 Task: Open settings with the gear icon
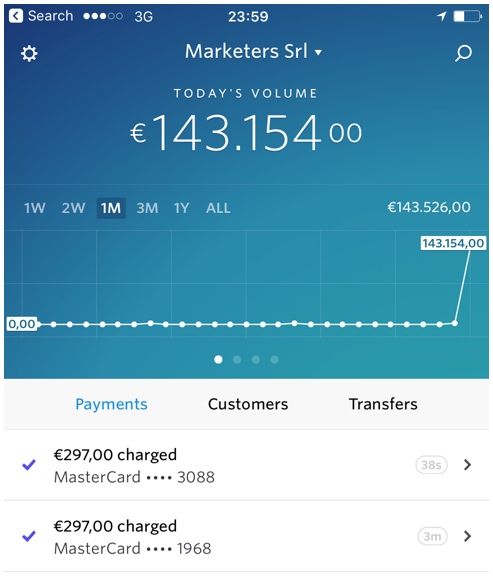coord(29,54)
